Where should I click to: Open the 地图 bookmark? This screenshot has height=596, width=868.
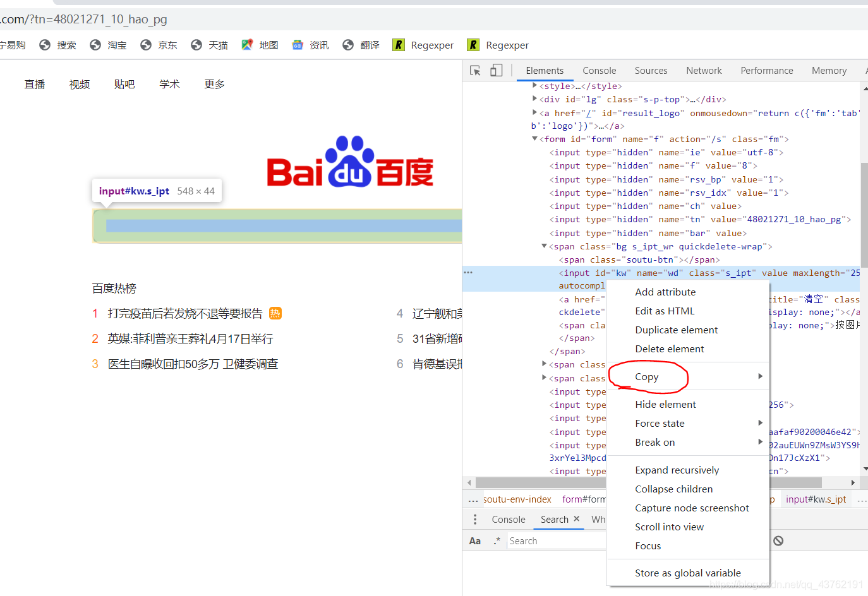click(x=260, y=45)
